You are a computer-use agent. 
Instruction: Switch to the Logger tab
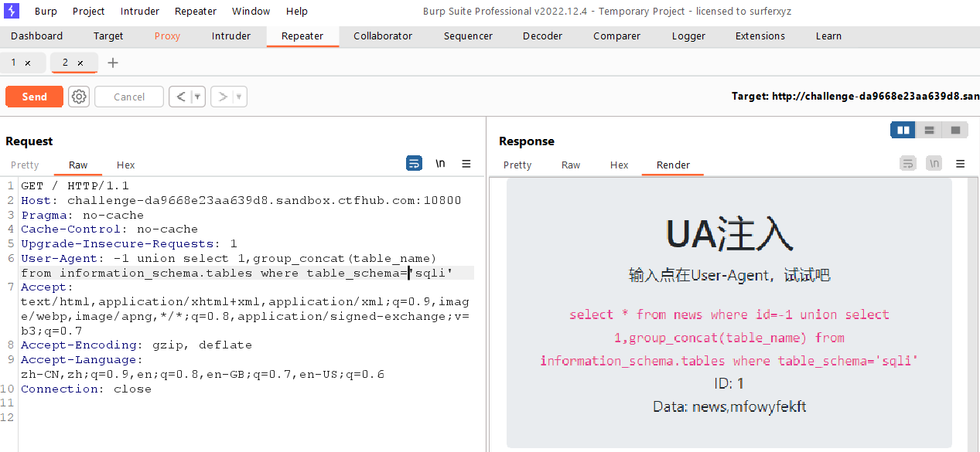pos(688,36)
